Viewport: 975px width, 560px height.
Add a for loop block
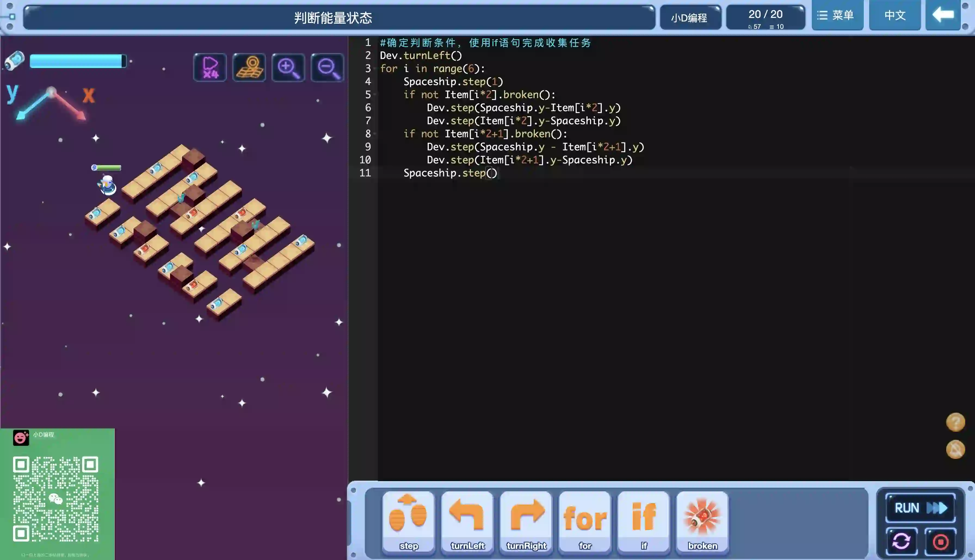pyautogui.click(x=585, y=522)
